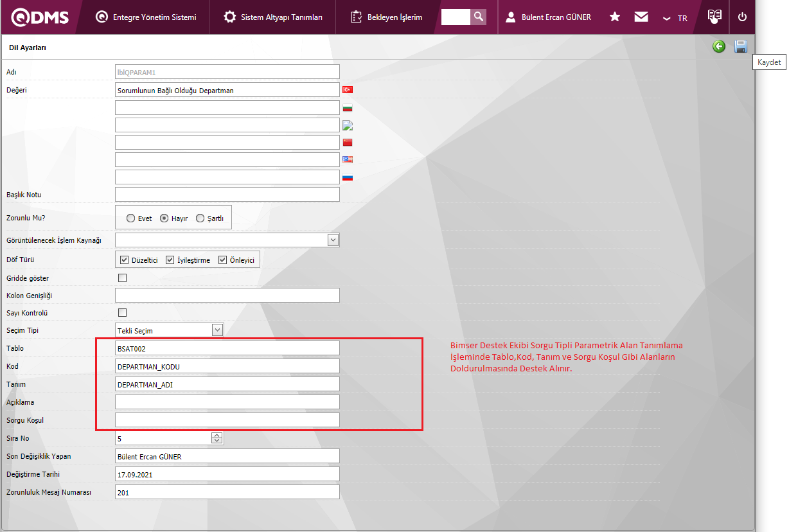Toggle the Düzeltici checkbox
This screenshot has height=532, width=789.
125,260
